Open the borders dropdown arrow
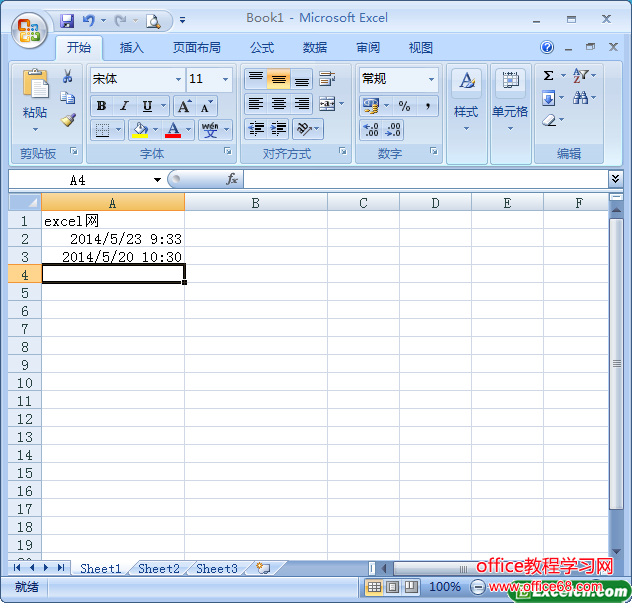Screen dimensions: 632x603 pyautogui.click(x=118, y=130)
